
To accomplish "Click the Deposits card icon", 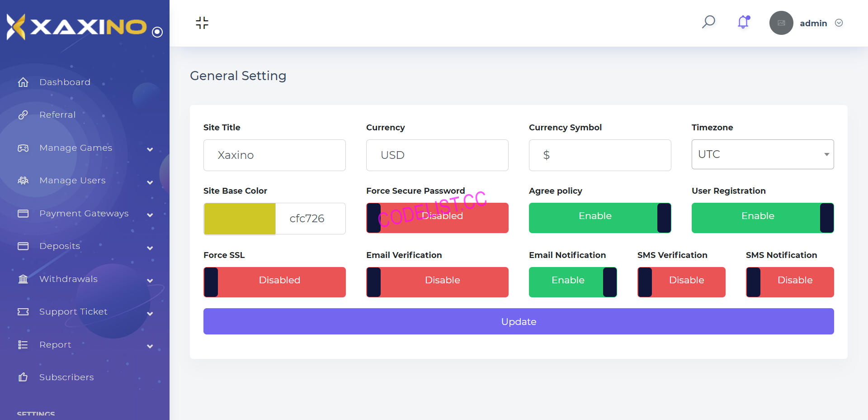I will pos(23,246).
